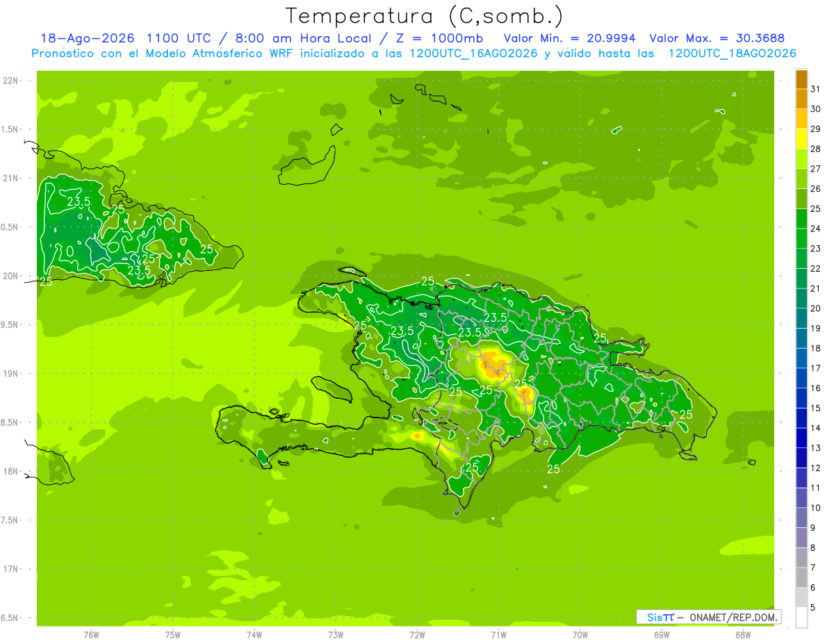834x644 pixels.
Task: Click the yellow color bar segment between 28 and 29
Action: point(801,139)
